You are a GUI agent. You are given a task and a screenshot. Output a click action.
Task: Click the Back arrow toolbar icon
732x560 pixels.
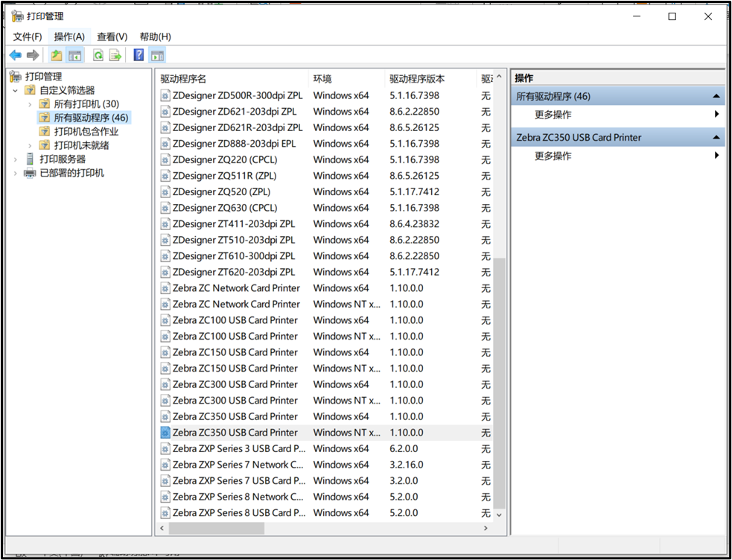point(15,55)
